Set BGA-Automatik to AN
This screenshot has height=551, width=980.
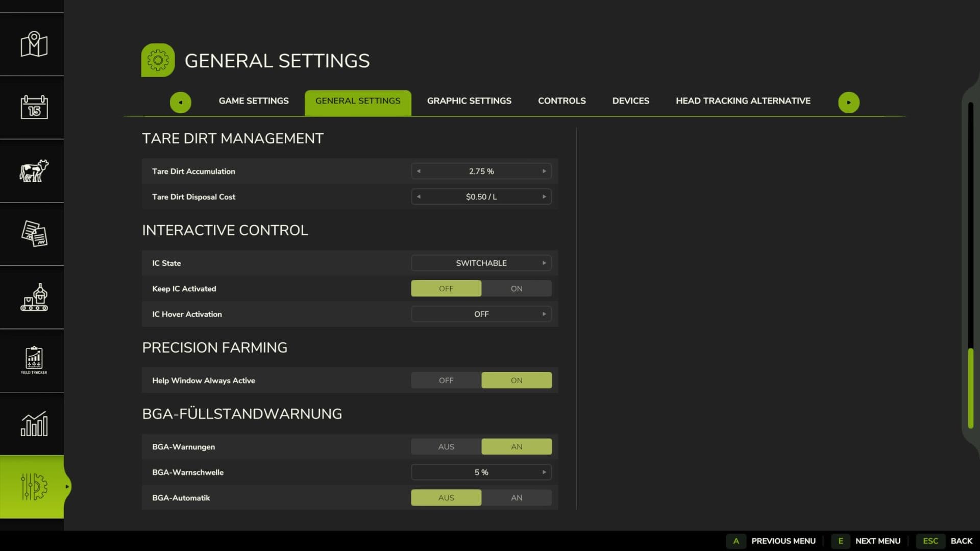517,498
